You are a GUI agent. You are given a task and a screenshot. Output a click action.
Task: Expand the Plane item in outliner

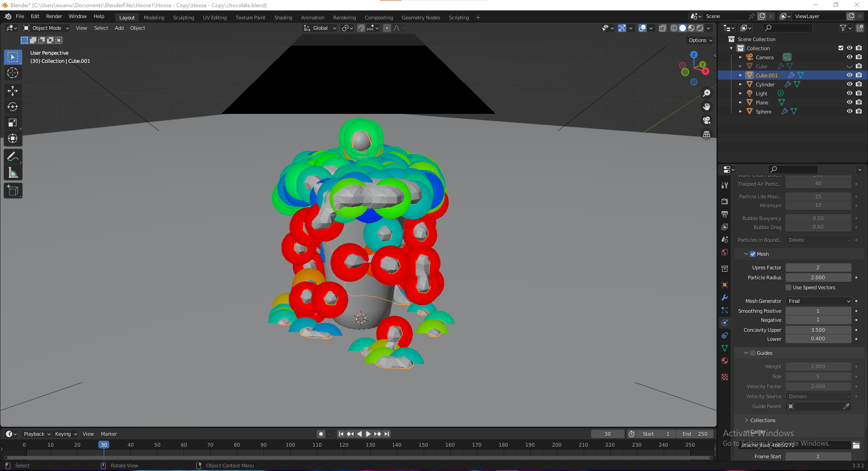(740, 103)
